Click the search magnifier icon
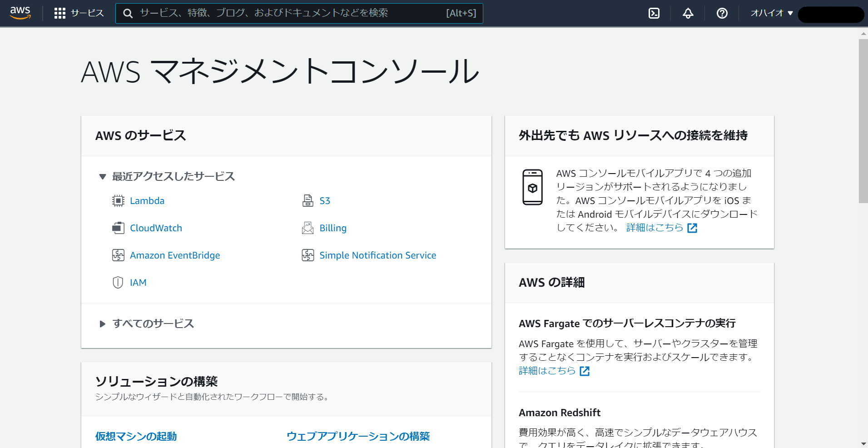The width and height of the screenshot is (868, 448). tap(128, 14)
